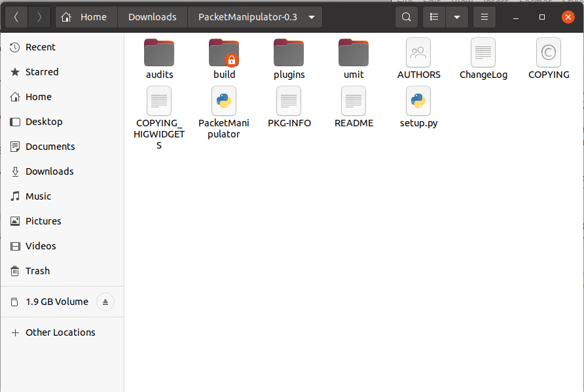Open Desktop in the sidebar
Image resolution: width=584 pixels, height=392 pixels.
pyautogui.click(x=62, y=122)
